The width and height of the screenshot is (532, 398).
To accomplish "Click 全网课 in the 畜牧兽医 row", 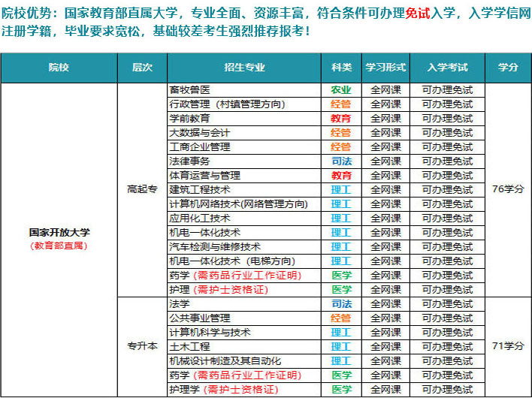I will tap(385, 90).
